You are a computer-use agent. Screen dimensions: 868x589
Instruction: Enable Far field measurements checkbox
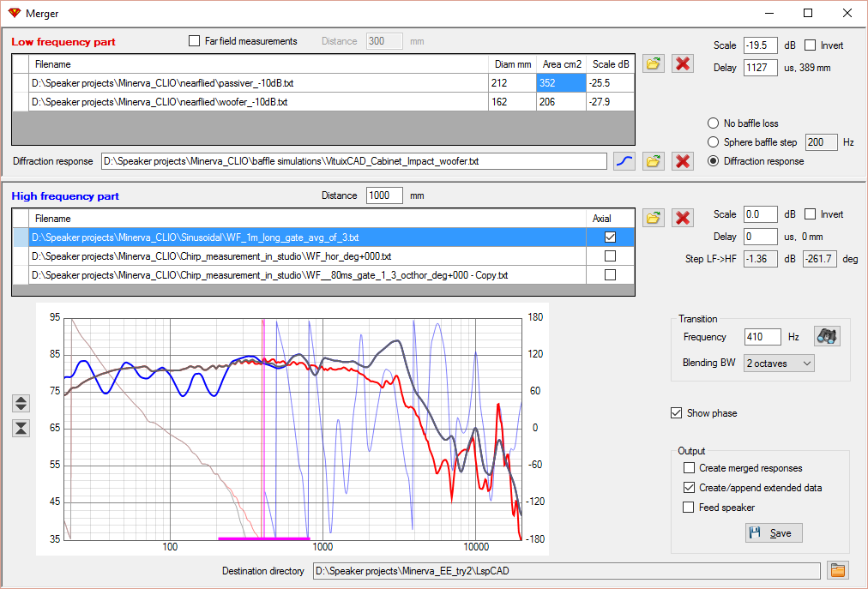pos(195,41)
